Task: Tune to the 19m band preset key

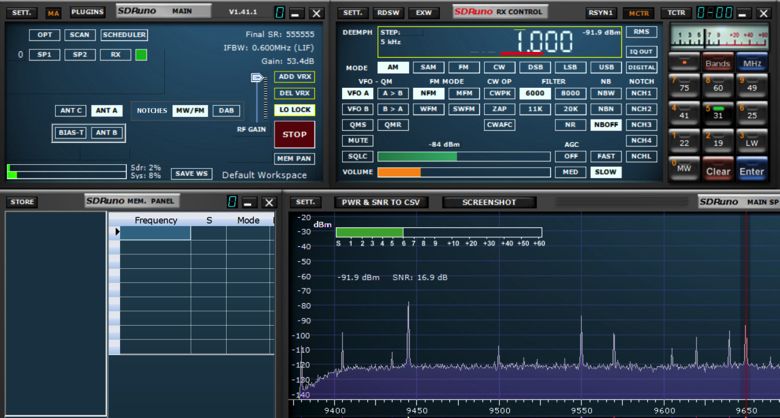Action: 718,140
